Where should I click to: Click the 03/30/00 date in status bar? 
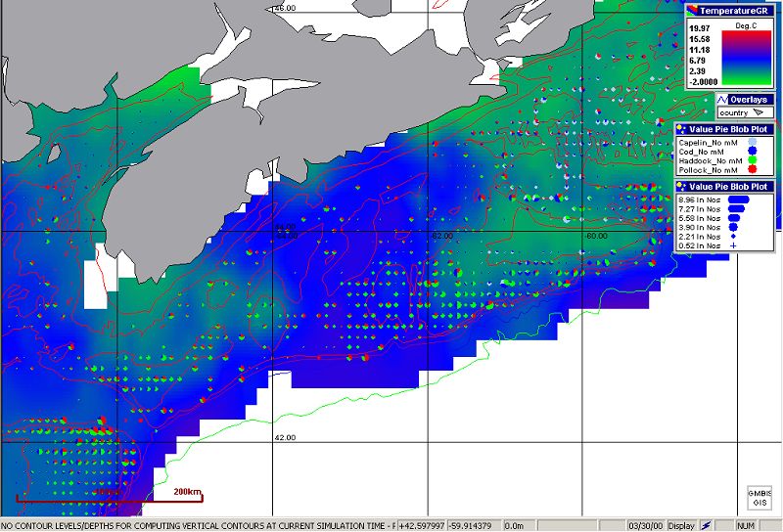click(646, 525)
